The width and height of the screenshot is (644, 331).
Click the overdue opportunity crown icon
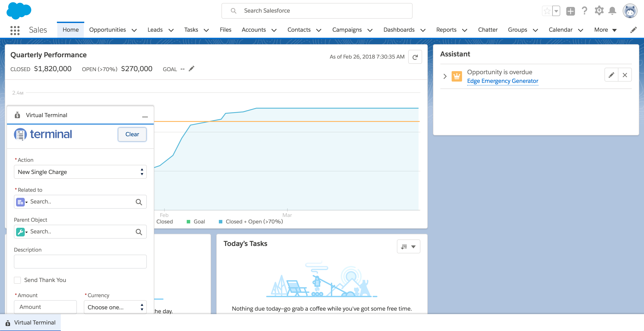457,76
